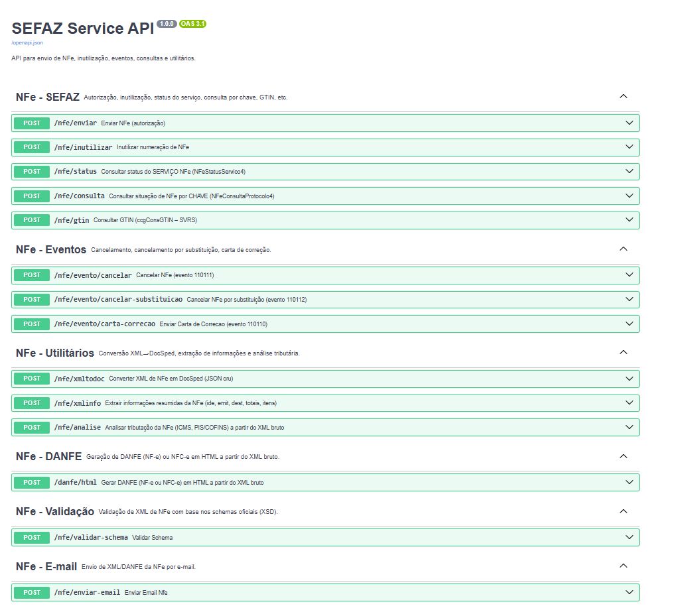Collapse the NFe - Eventos section
The width and height of the screenshot is (700, 616).
622,249
